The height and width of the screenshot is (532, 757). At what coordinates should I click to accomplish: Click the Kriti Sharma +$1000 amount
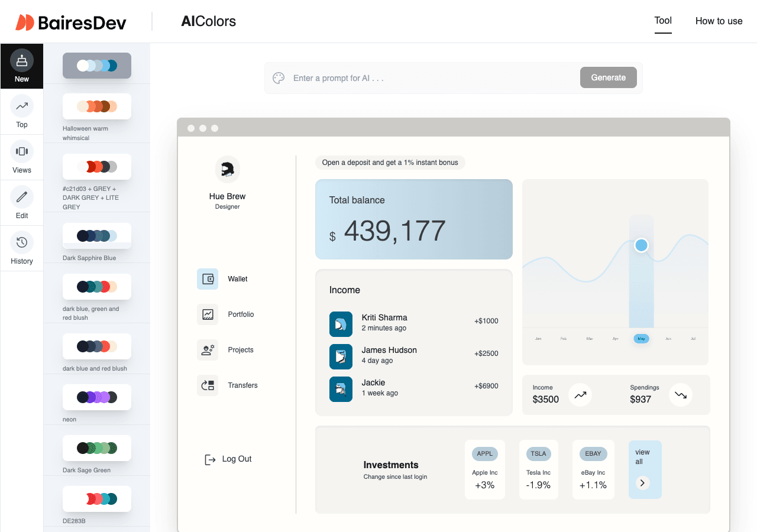tap(486, 321)
